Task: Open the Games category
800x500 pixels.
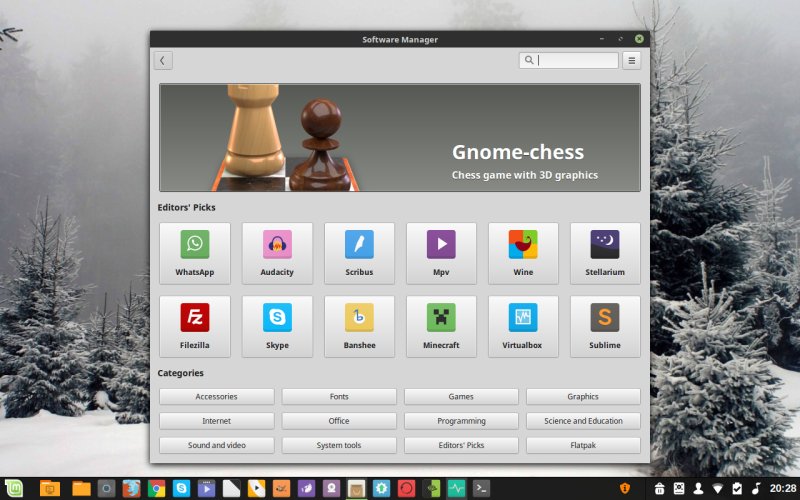Action: 461,396
